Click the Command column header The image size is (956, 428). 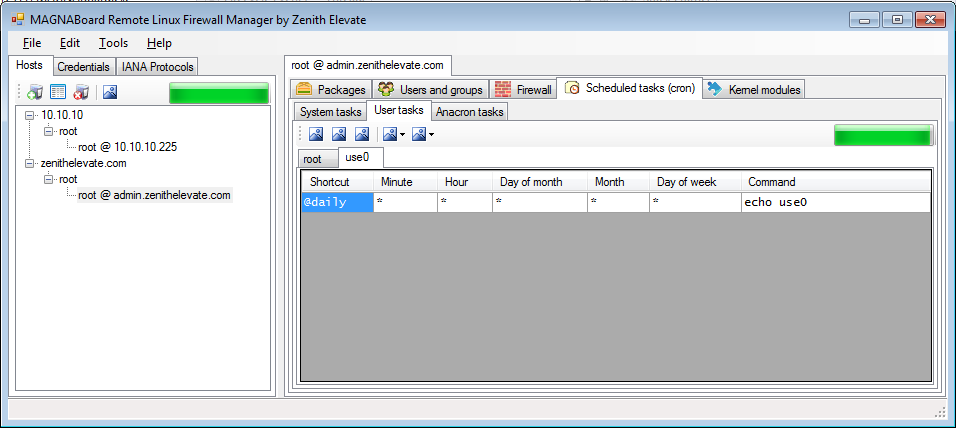tap(836, 182)
